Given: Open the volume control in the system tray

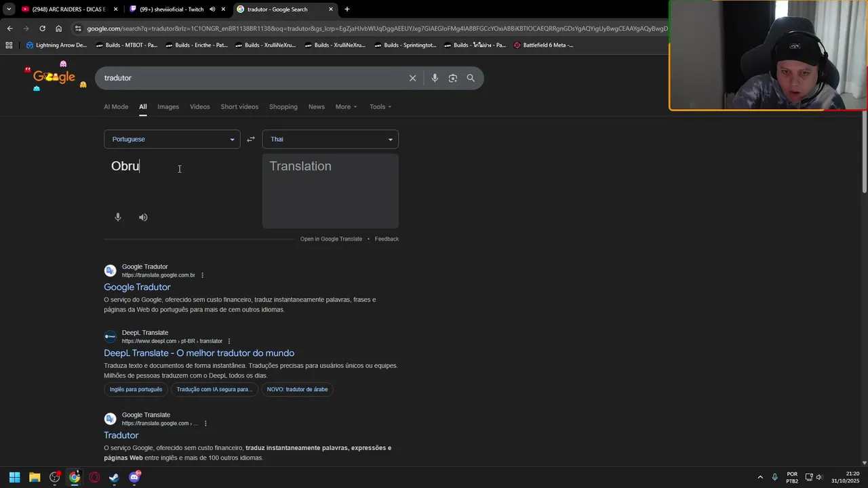Looking at the screenshot, I should (x=820, y=477).
